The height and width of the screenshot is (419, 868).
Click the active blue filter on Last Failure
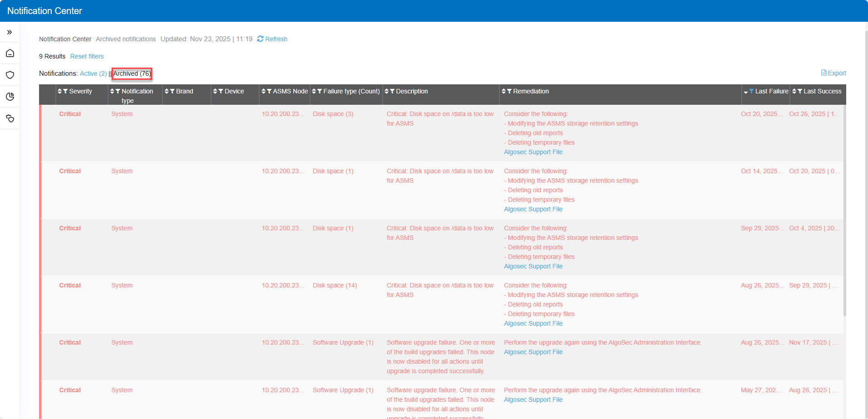click(x=751, y=92)
